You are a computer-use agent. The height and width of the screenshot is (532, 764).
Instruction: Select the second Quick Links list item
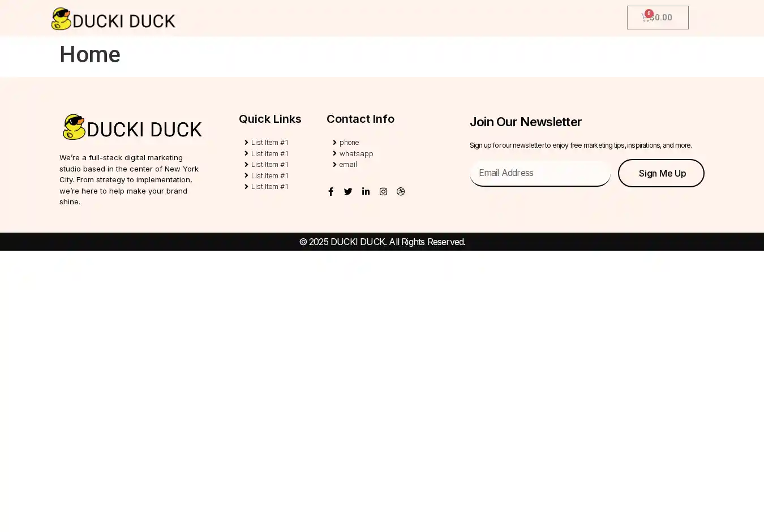(269, 154)
